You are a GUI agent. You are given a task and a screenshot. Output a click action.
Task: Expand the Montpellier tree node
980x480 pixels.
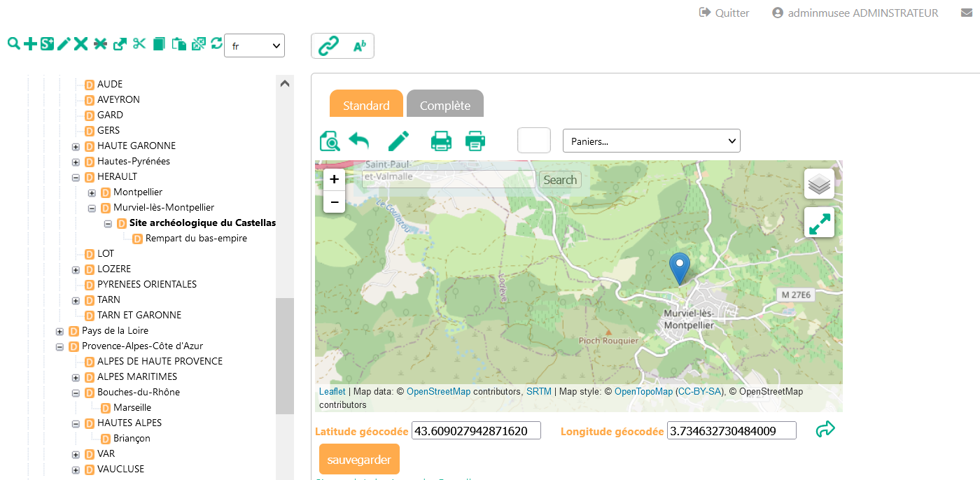tap(92, 192)
